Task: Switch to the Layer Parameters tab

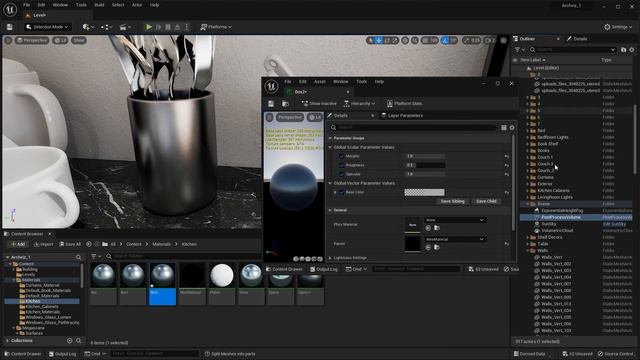Action: coord(402,116)
